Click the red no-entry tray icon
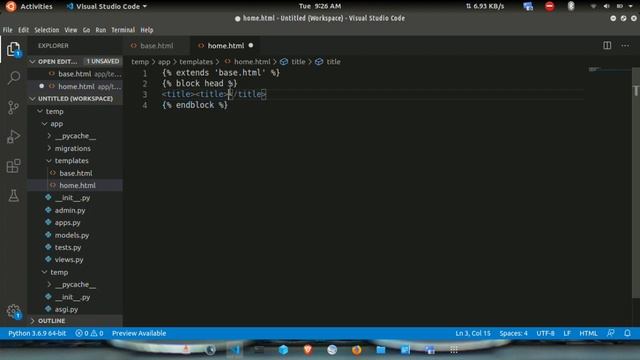 coord(549,6)
